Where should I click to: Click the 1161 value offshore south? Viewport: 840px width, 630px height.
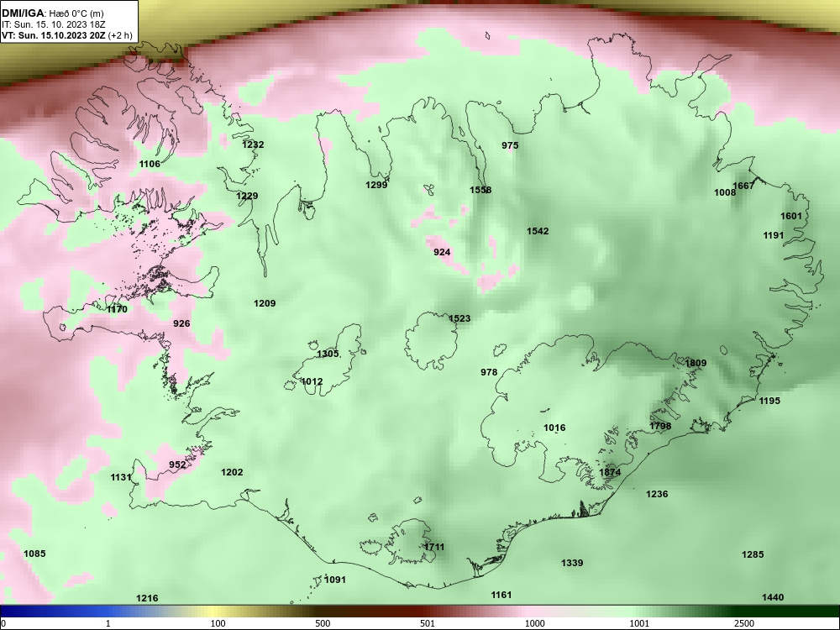pyautogui.click(x=501, y=596)
